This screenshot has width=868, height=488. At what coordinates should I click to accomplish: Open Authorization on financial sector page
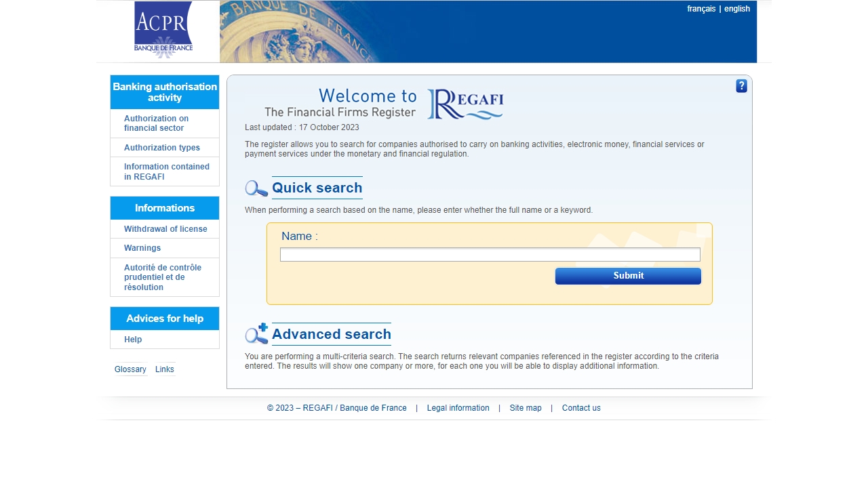point(156,123)
